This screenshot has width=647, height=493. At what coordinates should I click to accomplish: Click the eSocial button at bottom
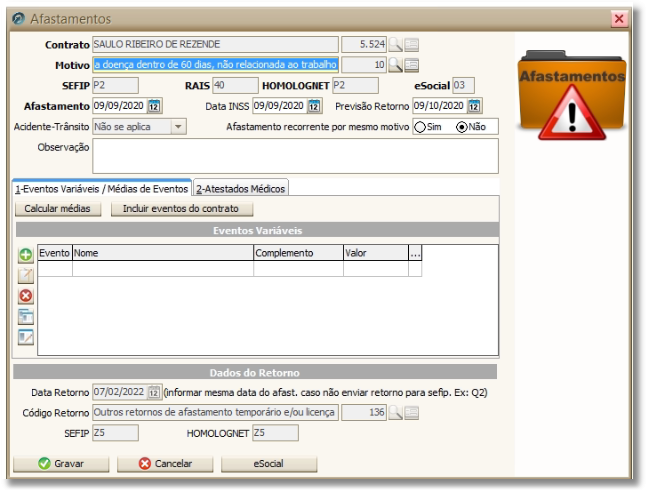tap(269, 464)
